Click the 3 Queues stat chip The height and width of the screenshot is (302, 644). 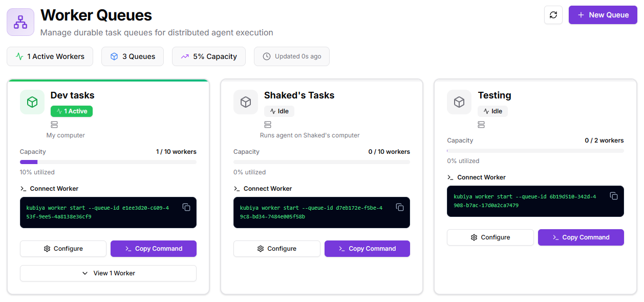(x=132, y=56)
